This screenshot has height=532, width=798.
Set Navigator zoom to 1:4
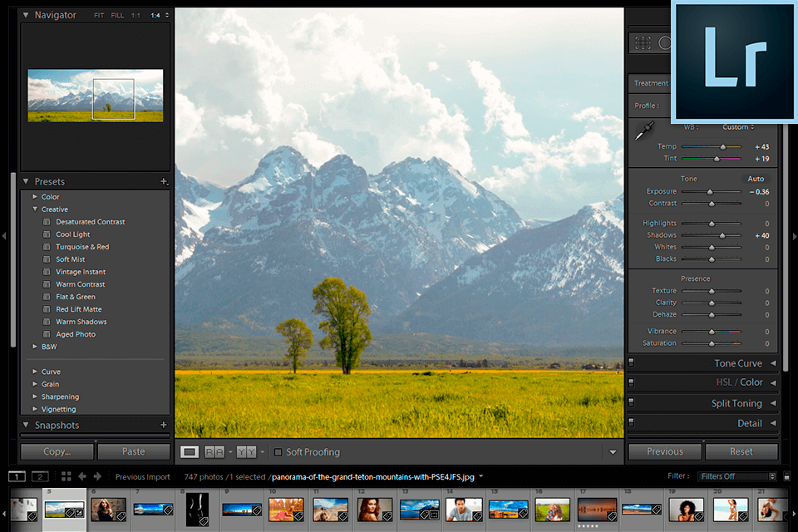[155, 16]
